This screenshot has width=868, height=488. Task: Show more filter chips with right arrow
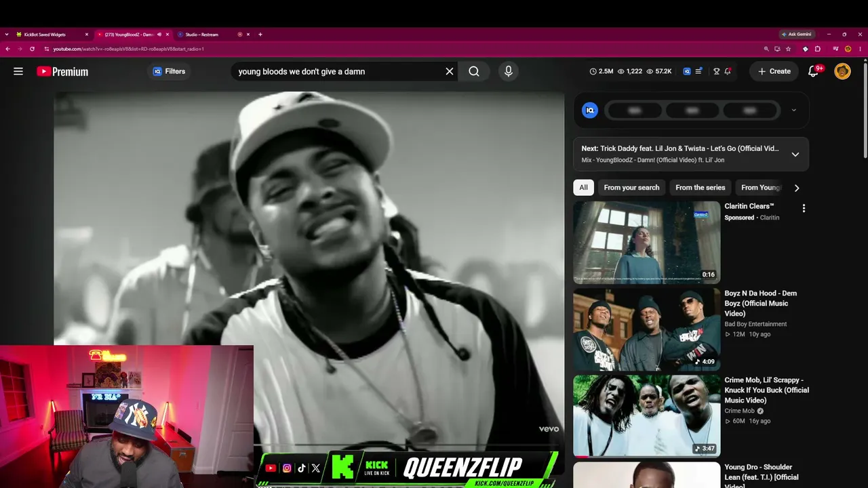(797, 188)
